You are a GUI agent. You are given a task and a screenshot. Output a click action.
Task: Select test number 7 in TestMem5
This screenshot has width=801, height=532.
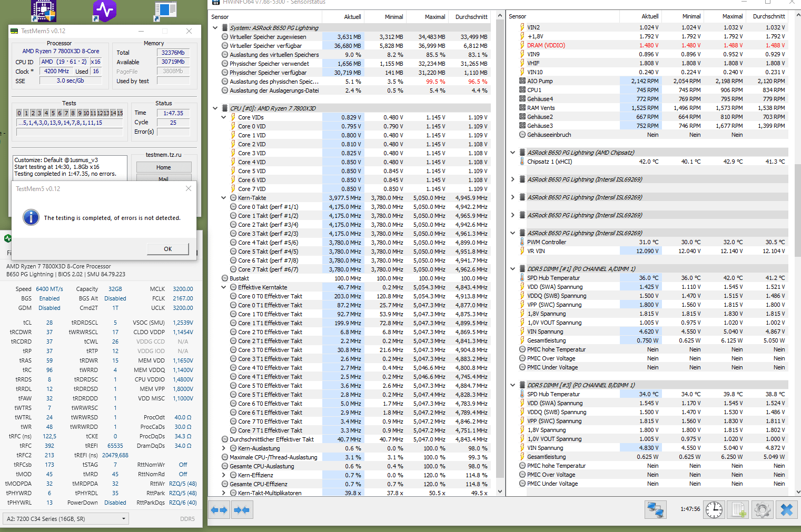(66, 113)
